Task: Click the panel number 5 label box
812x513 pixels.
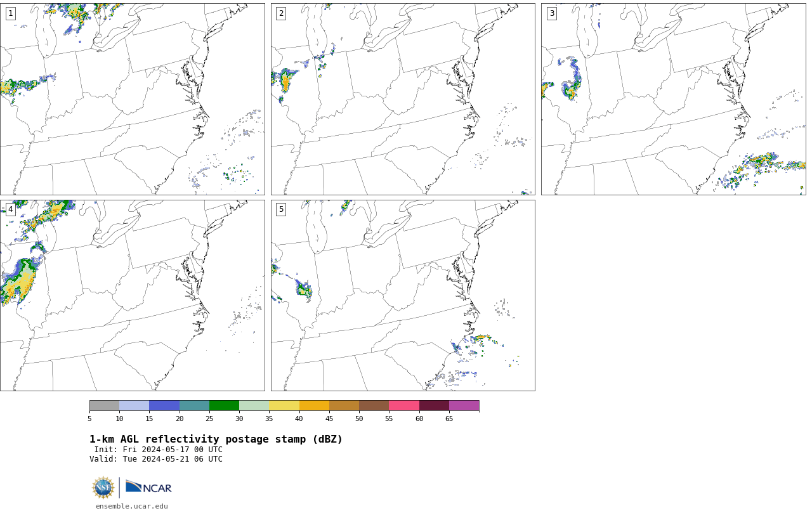Action: [x=281, y=209]
